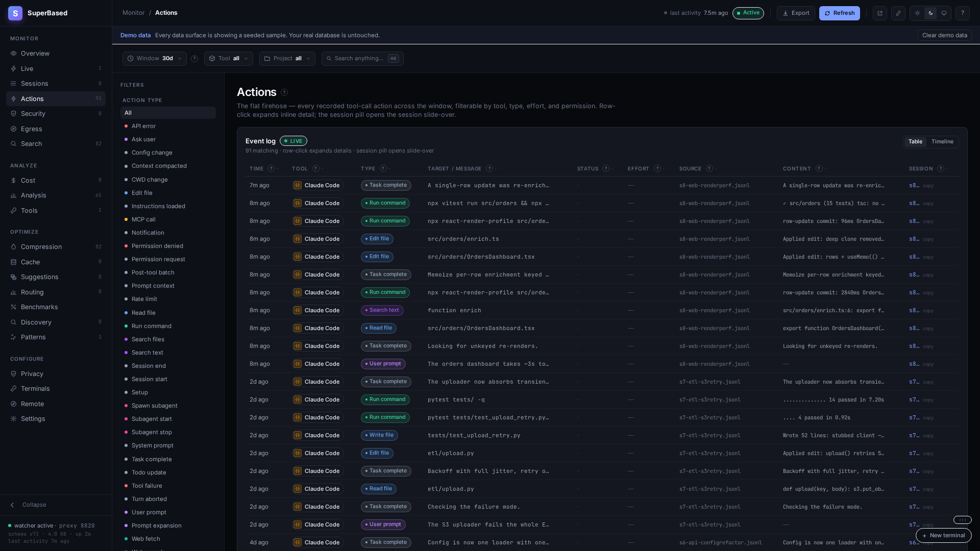Click the Tools wrench icon in sidebar

click(x=14, y=211)
